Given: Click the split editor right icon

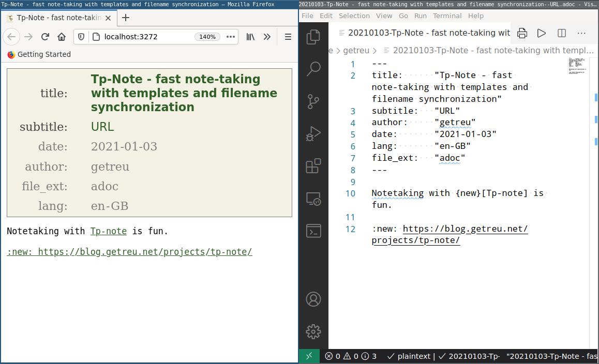Looking at the screenshot, I should click(x=562, y=33).
